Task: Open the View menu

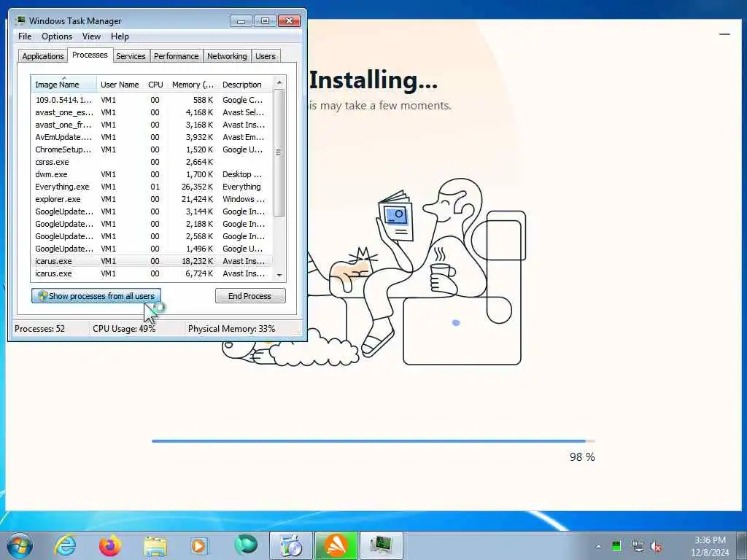Action: 91,36
